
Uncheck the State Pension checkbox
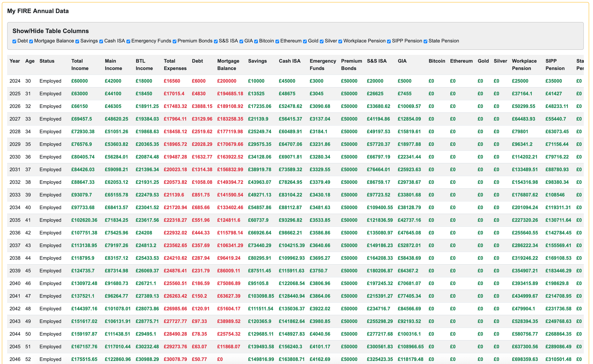(x=425, y=41)
